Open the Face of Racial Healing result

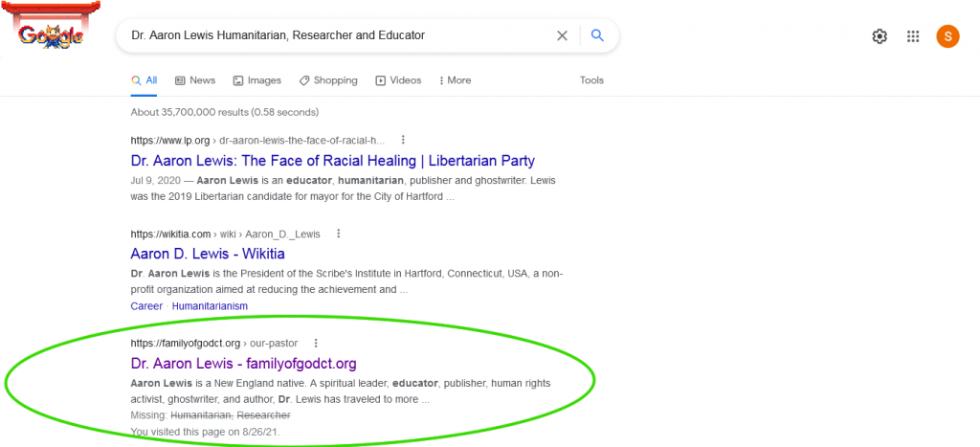click(332, 161)
